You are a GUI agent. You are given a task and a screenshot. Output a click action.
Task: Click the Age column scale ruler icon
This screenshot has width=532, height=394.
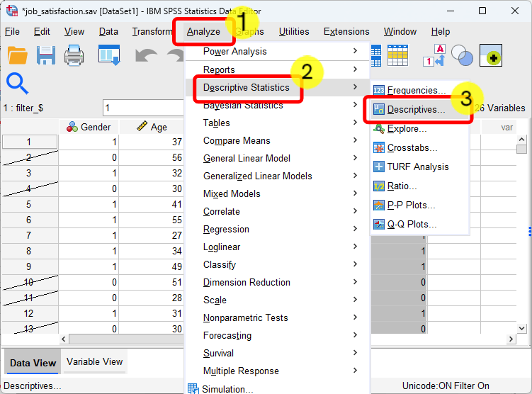click(142, 126)
